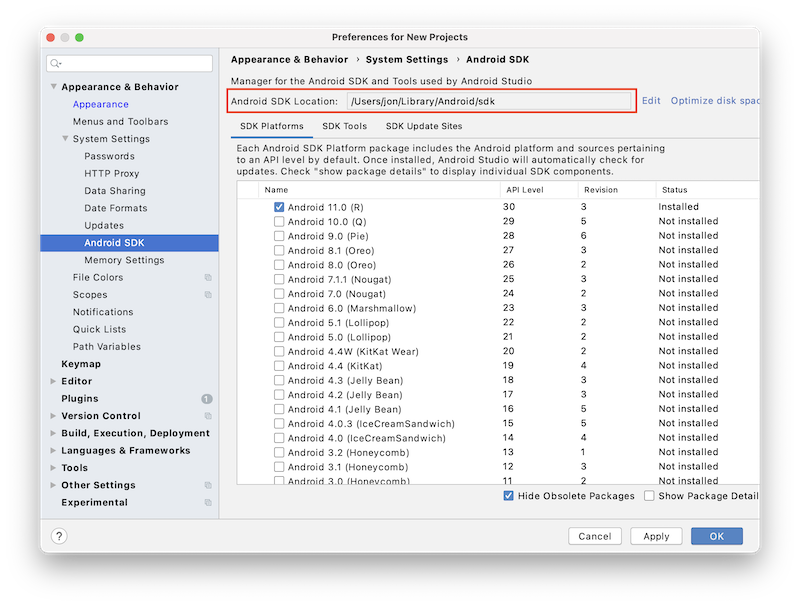
Task: Select Data Sharing settings
Action: click(115, 191)
